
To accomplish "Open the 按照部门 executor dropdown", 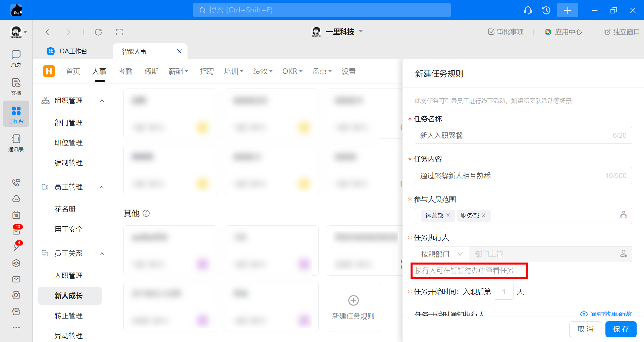I will pyautogui.click(x=442, y=254).
